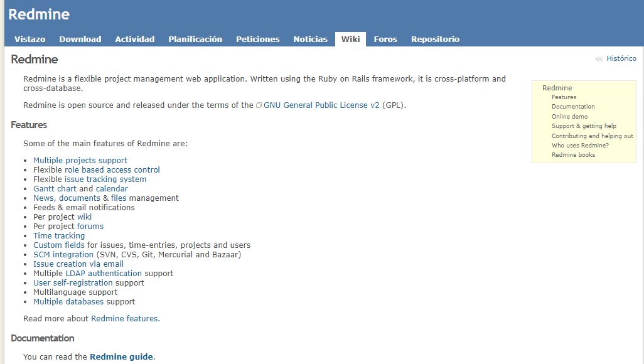Open the Noticias tab
This screenshot has height=364, width=644.
pyautogui.click(x=310, y=39)
